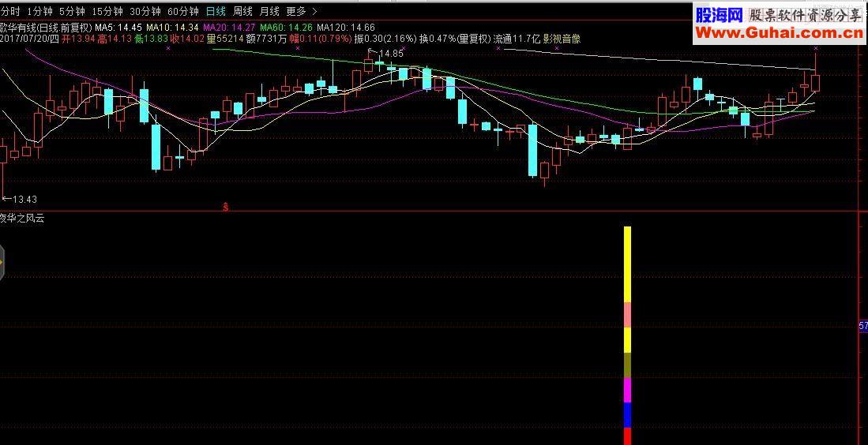The width and height of the screenshot is (868, 445).
Task: Click the yellow top segment of indicator bar
Action: (627, 264)
